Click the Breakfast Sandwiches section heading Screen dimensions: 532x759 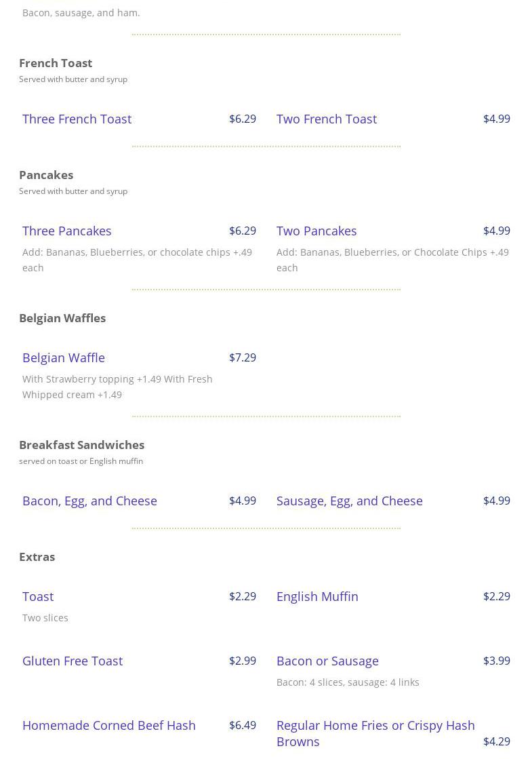coord(81,444)
